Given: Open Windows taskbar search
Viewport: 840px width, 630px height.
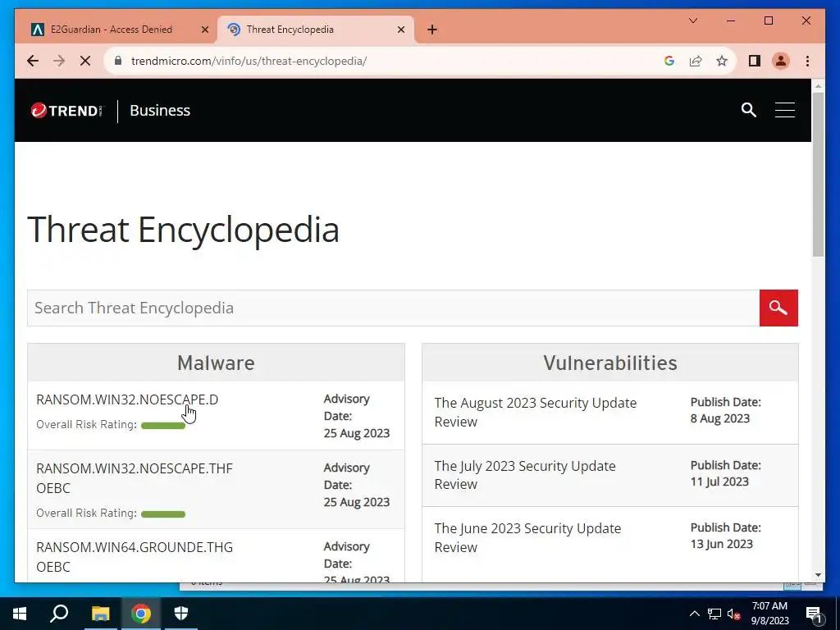Looking at the screenshot, I should click(59, 614).
